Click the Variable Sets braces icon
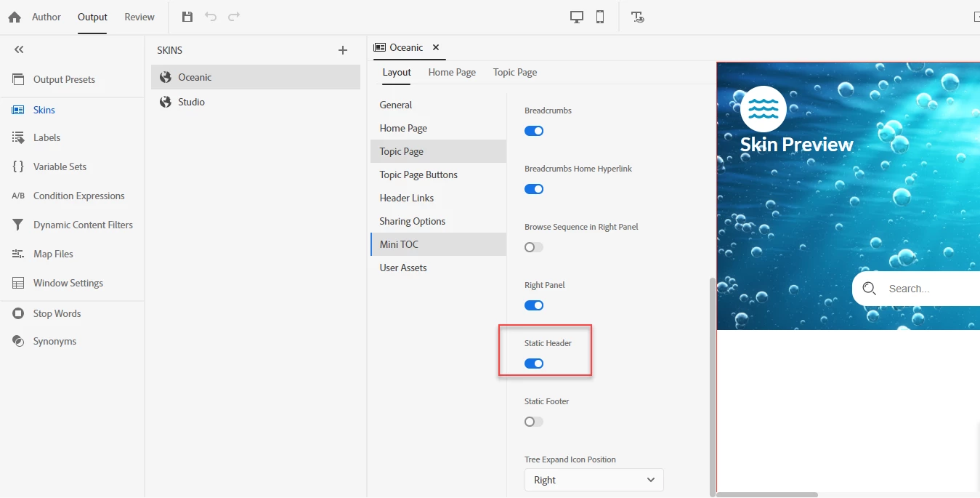 click(x=19, y=166)
